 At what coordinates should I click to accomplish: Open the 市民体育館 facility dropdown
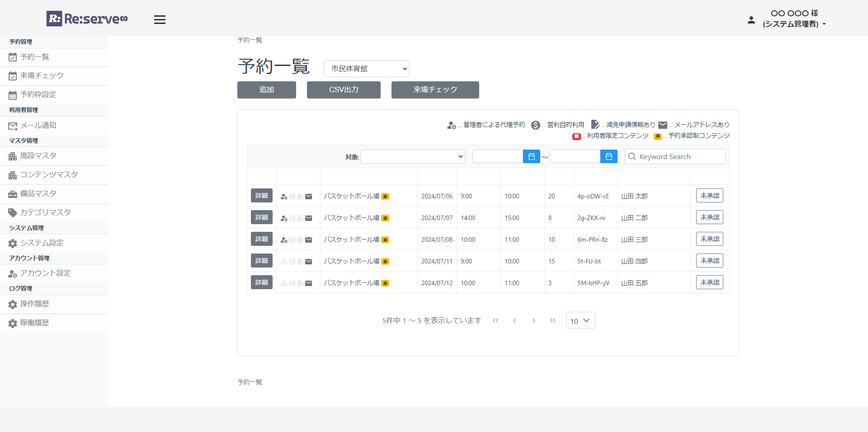coord(366,69)
